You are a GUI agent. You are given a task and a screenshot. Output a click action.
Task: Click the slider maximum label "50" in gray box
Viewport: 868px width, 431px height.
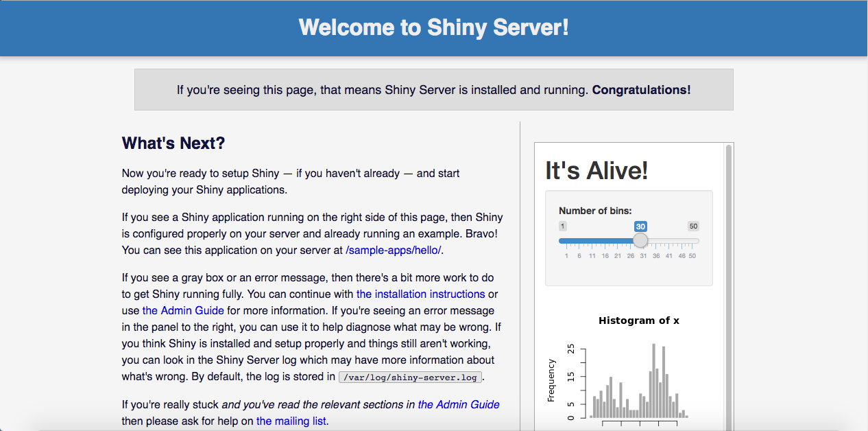693,226
